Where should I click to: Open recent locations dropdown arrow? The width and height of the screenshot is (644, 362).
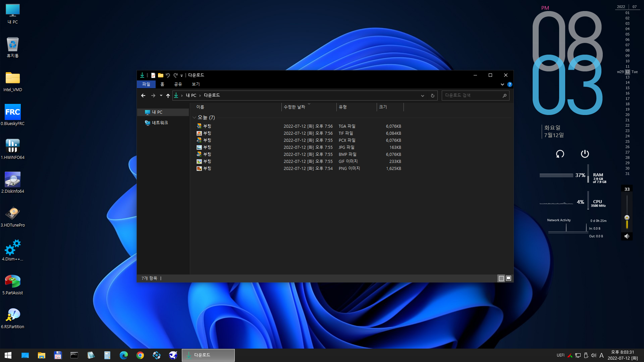161,96
